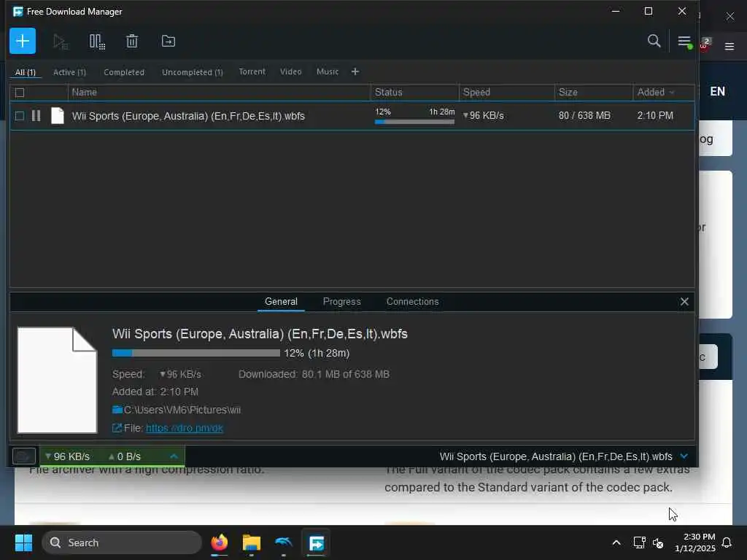Filter downloads by Video
The height and width of the screenshot is (560, 747).
pos(290,71)
